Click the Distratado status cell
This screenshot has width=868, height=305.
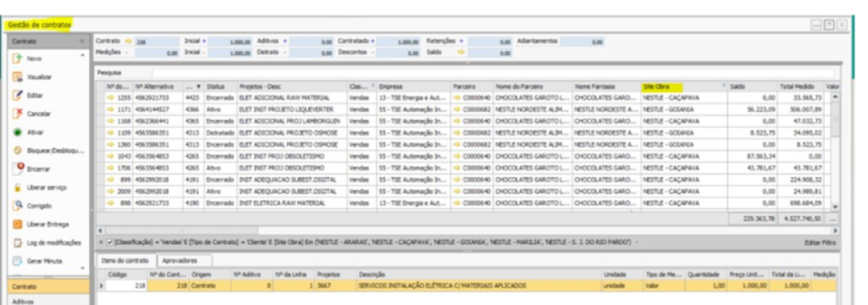tap(221, 132)
